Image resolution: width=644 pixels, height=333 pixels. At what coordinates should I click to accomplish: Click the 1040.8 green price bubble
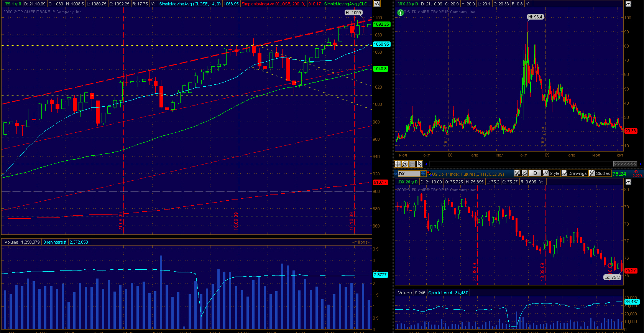point(380,69)
